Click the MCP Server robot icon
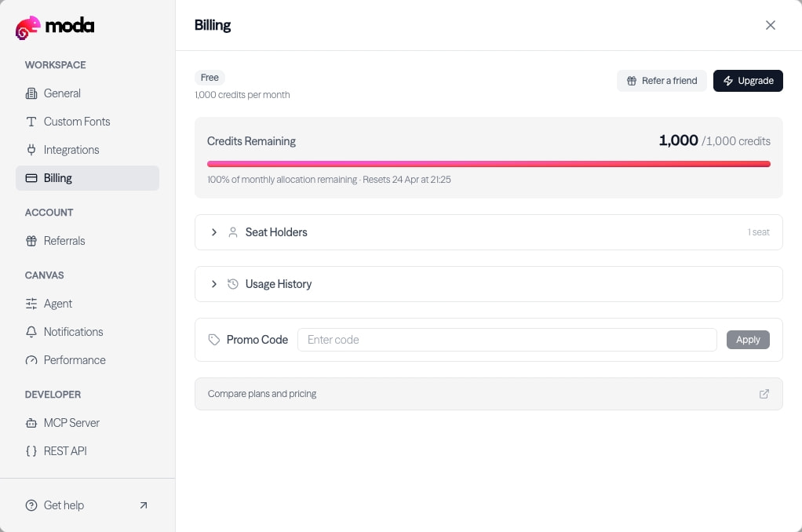802x532 pixels. [31, 423]
